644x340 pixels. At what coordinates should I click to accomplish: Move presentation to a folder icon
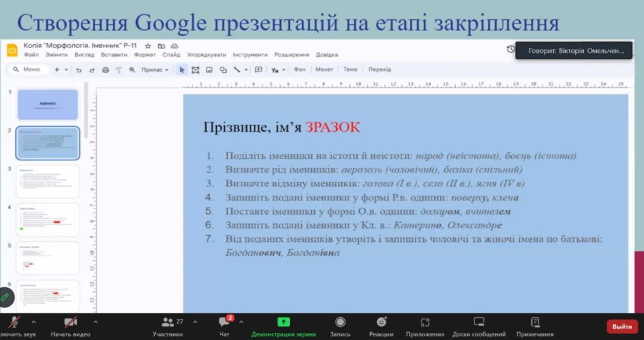[x=162, y=46]
